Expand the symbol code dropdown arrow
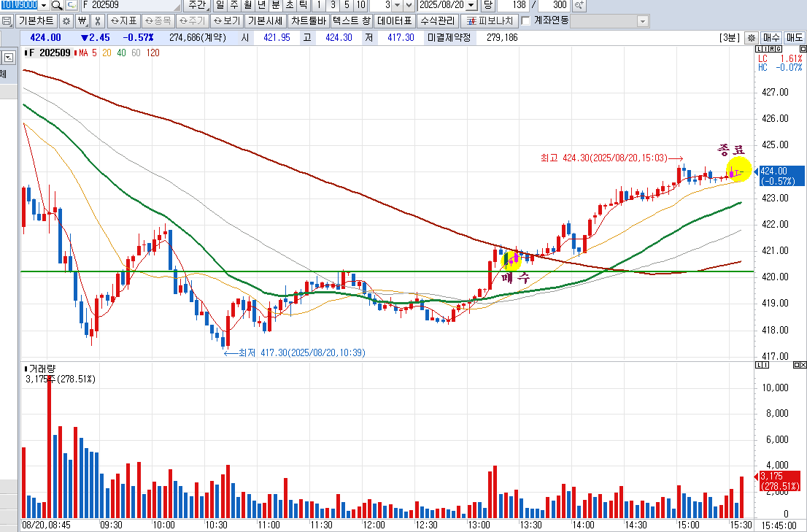807x532 pixels. pos(44,5)
